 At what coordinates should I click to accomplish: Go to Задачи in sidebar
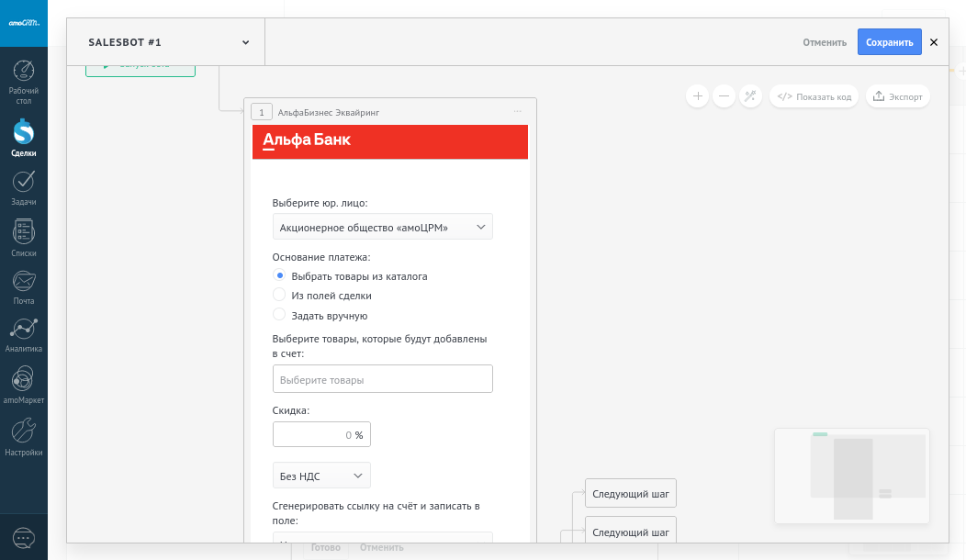tap(24, 182)
